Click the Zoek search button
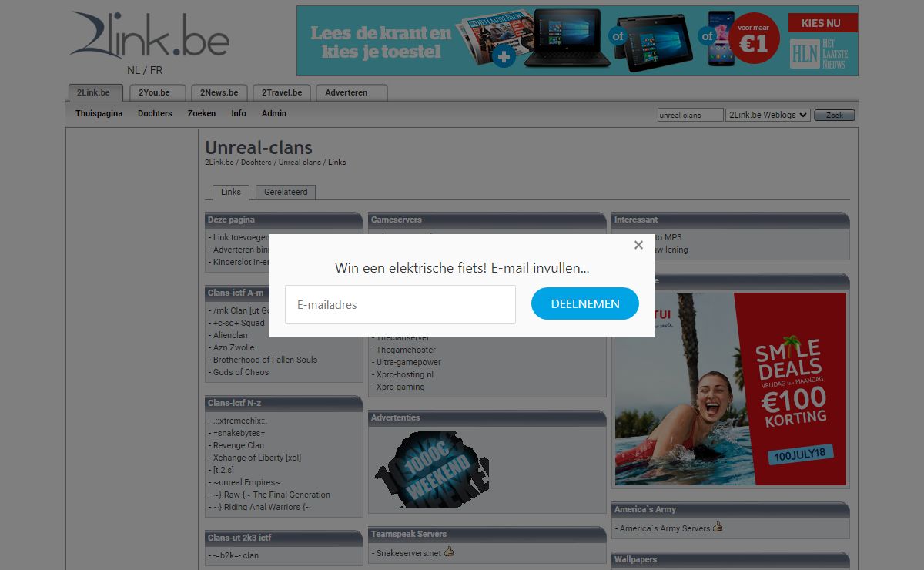The width and height of the screenshot is (924, 570). [x=835, y=115]
